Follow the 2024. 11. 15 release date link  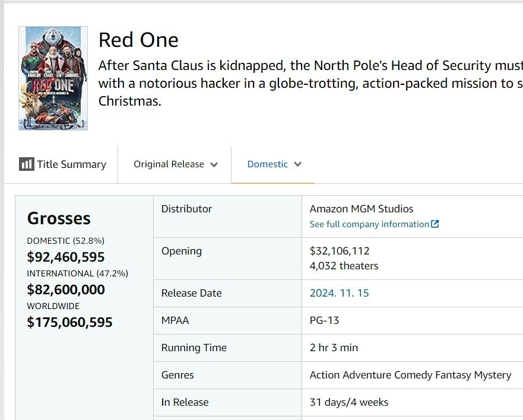339,293
